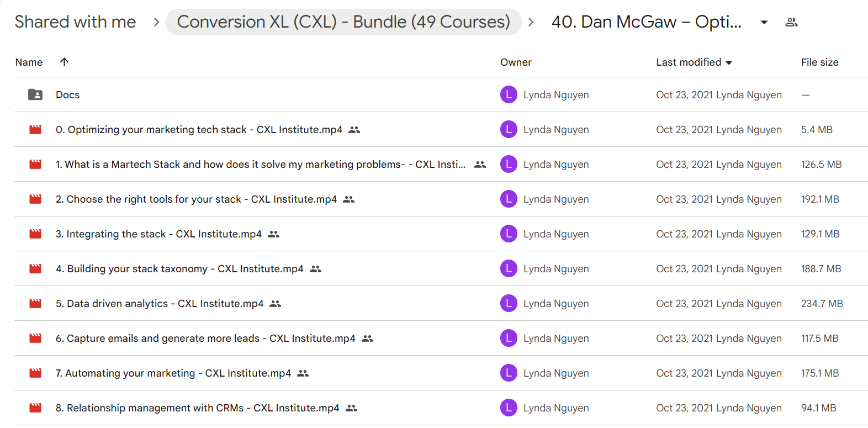Click shared people icon beside 8. Relationship management

[x=352, y=408]
